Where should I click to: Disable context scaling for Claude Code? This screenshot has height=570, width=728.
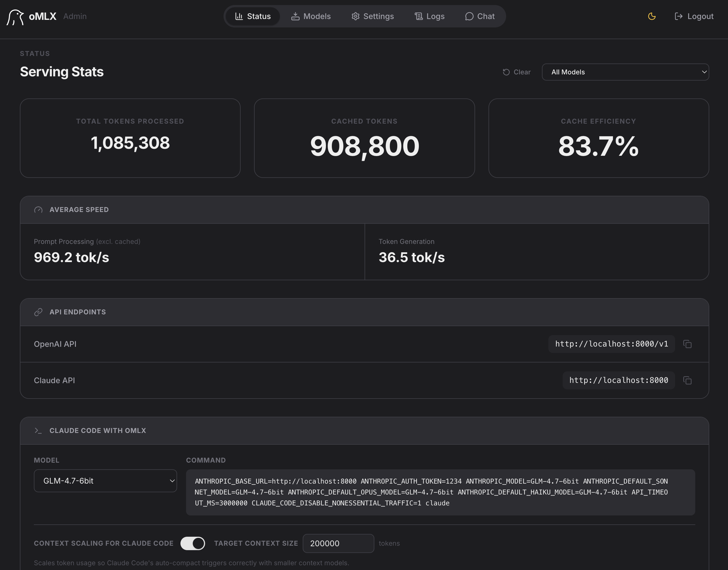[192, 543]
